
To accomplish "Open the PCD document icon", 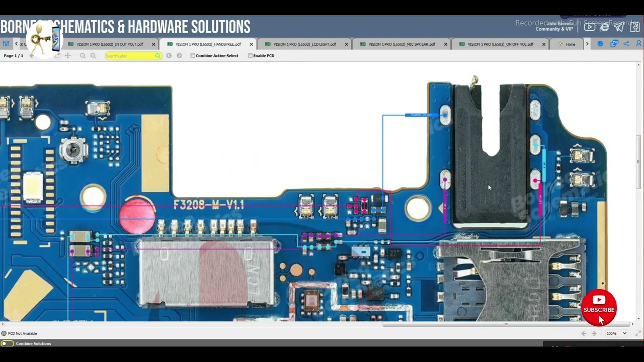I will (x=614, y=44).
